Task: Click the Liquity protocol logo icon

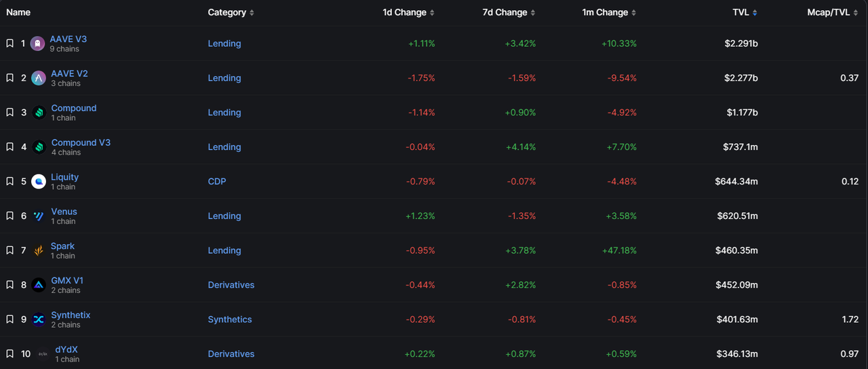Action: [x=39, y=181]
